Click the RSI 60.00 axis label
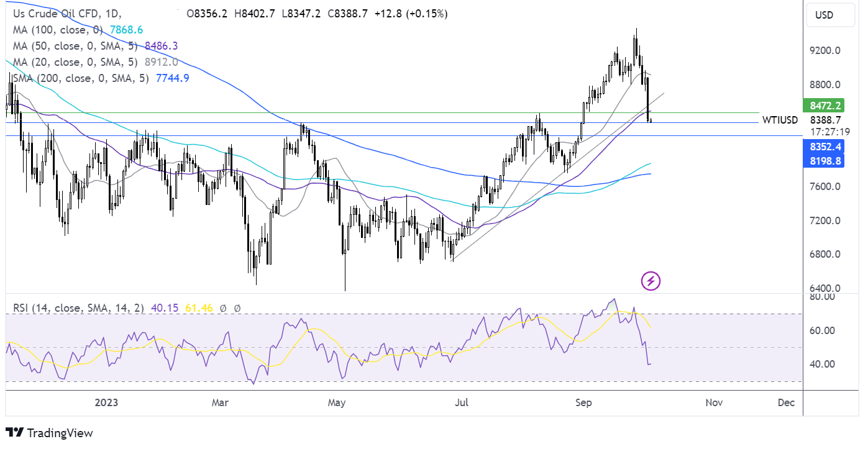The image size is (868, 449). click(x=823, y=330)
